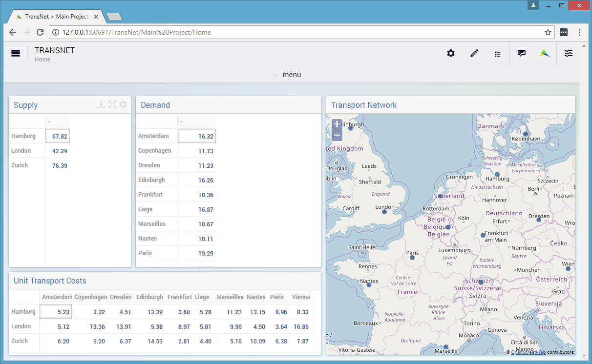Viewport: 592px width, 364px height.
Task: Select London to Vienna cost 16.86
Action: 300,326
